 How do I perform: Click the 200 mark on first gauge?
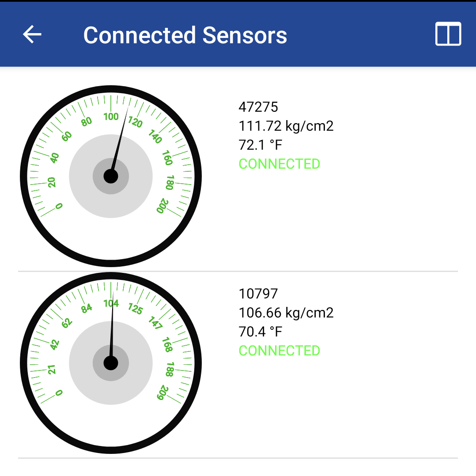tap(162, 206)
